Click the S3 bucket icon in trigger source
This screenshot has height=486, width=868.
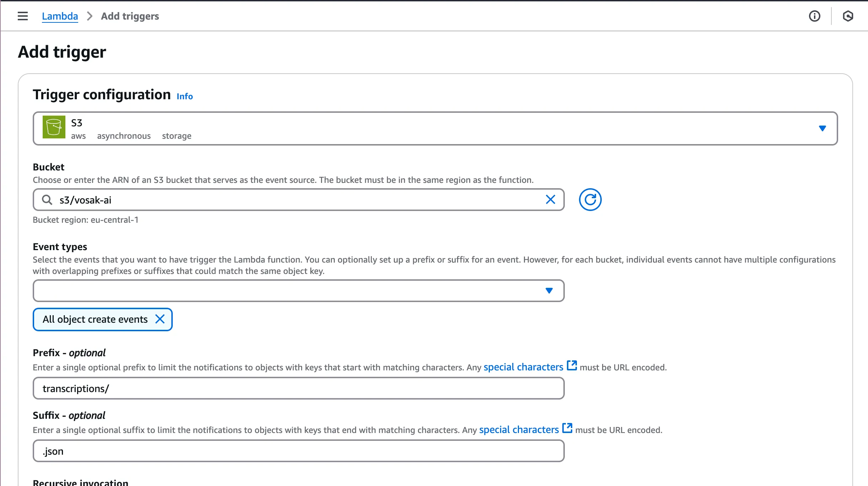[x=53, y=127]
